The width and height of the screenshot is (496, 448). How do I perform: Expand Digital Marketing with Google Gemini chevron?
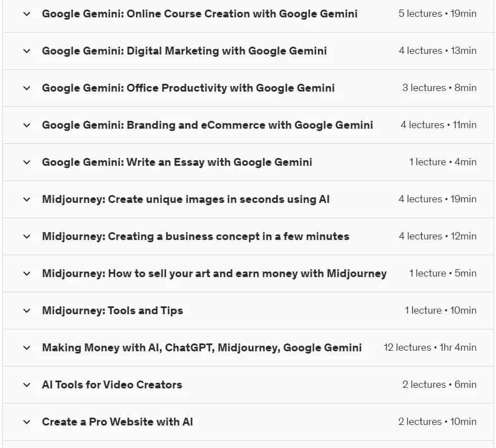point(27,51)
